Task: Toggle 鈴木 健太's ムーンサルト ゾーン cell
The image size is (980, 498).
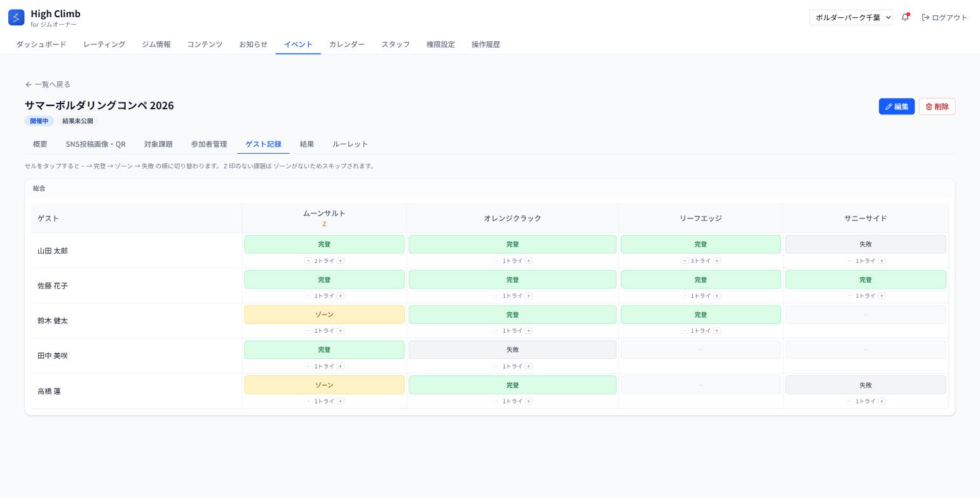Action: click(324, 314)
